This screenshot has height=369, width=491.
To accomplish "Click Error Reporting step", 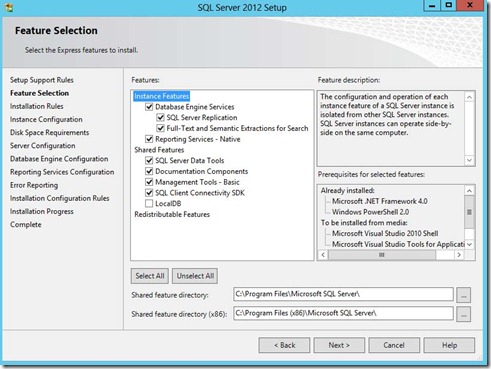I will [x=34, y=185].
